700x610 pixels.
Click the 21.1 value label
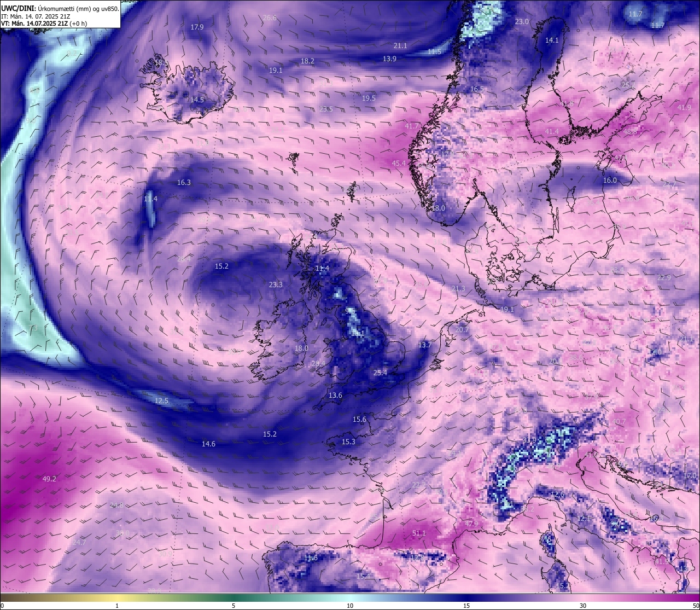[400, 45]
